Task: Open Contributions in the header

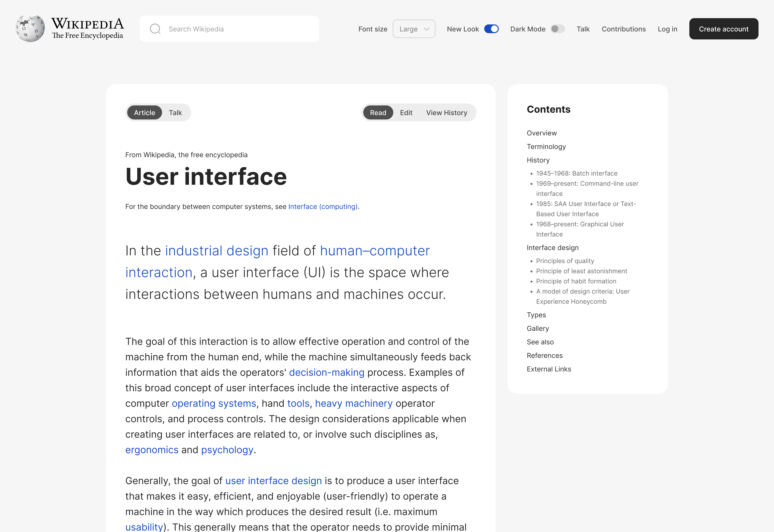Action: point(623,29)
